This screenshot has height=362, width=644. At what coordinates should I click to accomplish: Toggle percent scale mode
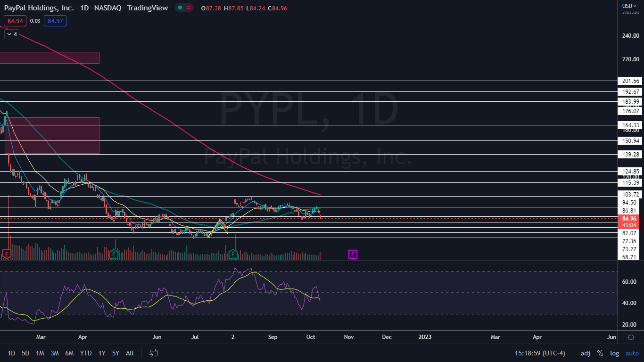click(x=600, y=353)
